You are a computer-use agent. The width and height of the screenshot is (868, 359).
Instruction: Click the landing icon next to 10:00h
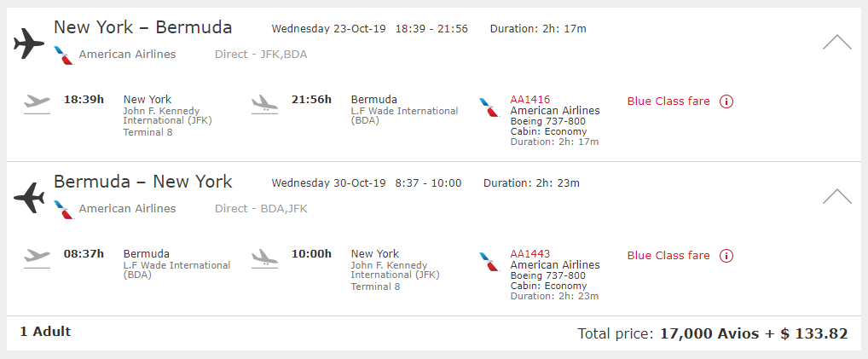264,258
